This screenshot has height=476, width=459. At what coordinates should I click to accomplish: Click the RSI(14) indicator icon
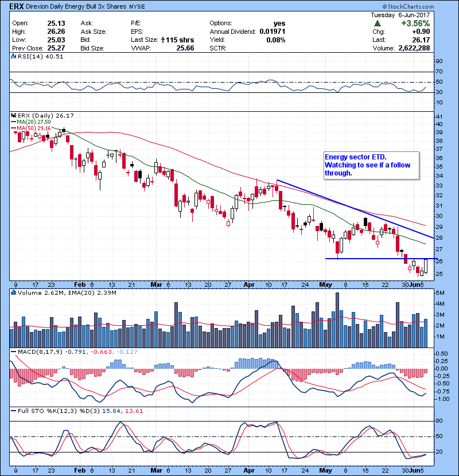click(13, 56)
